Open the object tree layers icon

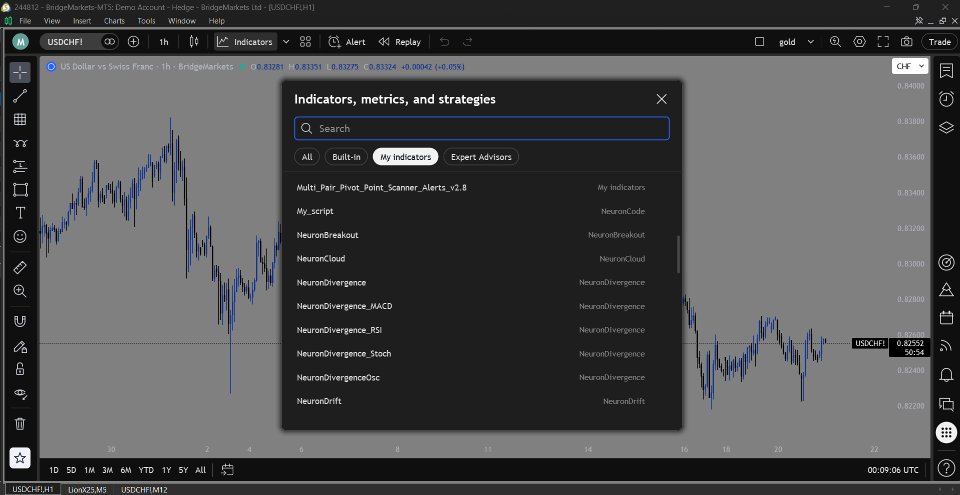pyautogui.click(x=946, y=127)
